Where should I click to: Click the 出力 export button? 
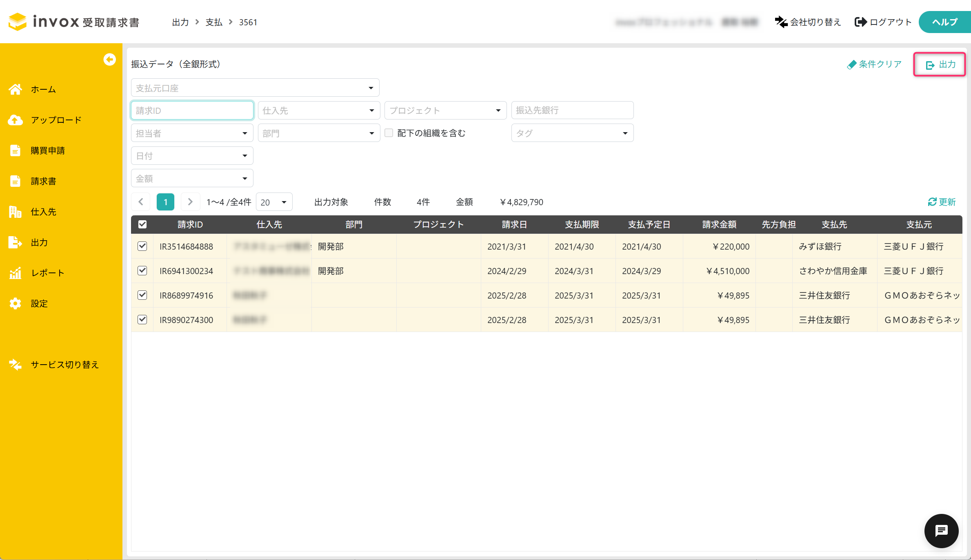coord(940,64)
